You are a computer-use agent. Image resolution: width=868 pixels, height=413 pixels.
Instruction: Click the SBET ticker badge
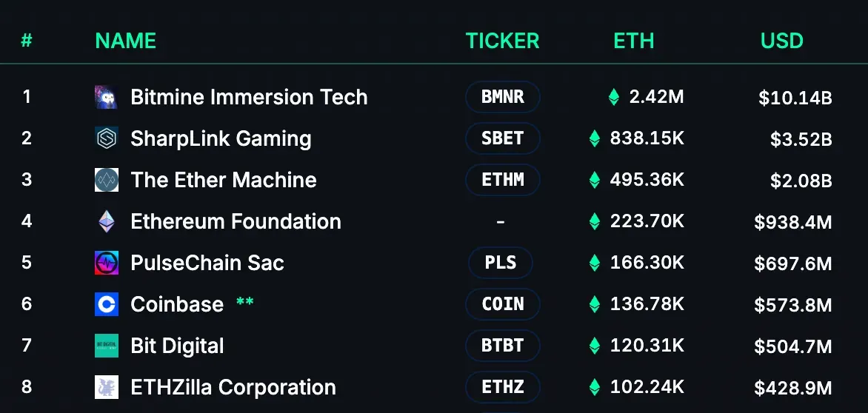(503, 138)
